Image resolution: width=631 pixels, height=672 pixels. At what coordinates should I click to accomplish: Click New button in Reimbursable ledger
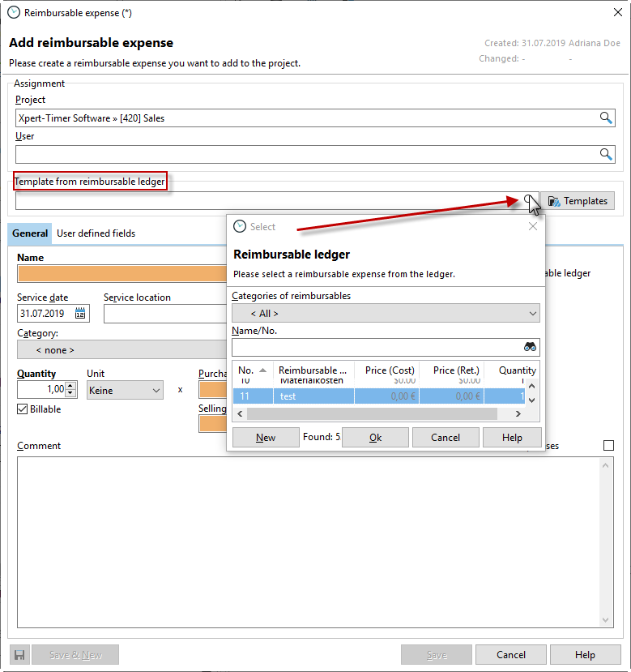[x=266, y=438]
